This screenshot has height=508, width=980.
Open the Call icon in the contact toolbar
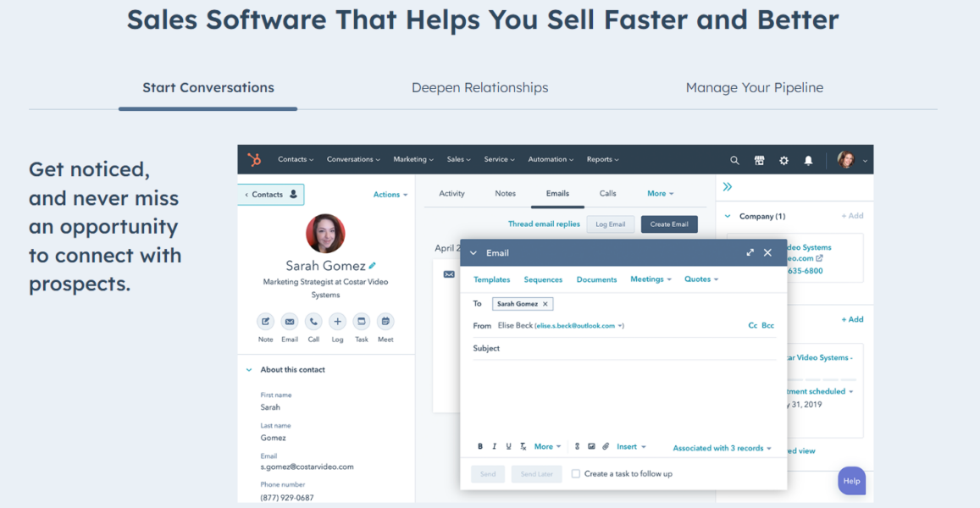point(313,322)
